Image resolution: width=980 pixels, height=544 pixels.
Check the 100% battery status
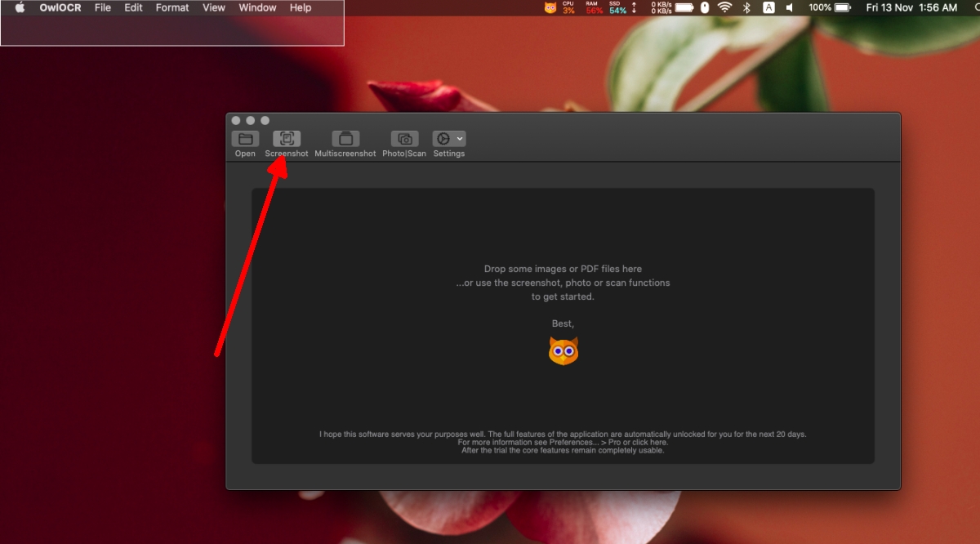point(830,7)
